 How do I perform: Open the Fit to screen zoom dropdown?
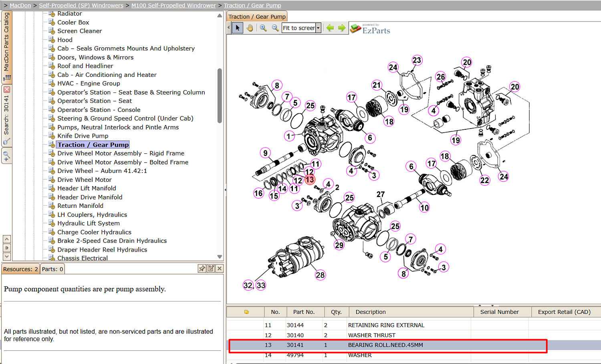click(x=318, y=28)
